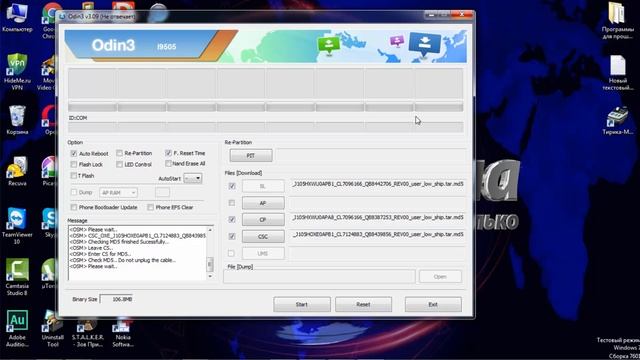Open the Uninstall Tool desktop icon

pyautogui.click(x=53, y=328)
